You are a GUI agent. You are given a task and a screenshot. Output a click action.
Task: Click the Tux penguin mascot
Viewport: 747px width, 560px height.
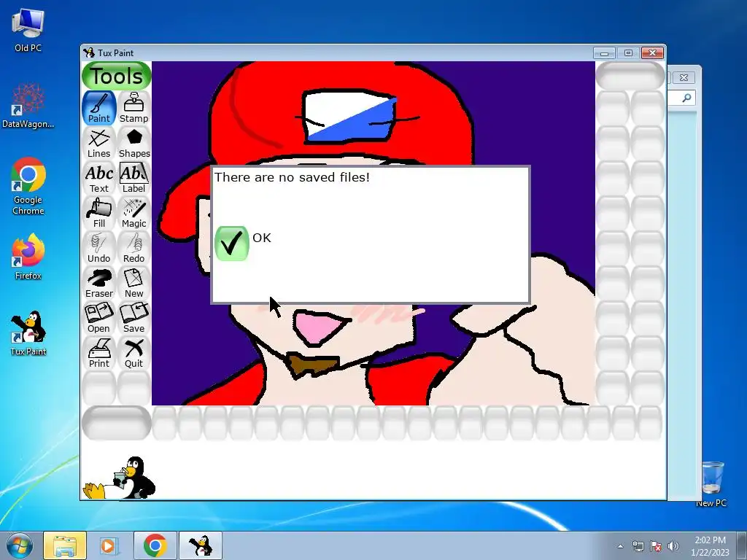pyautogui.click(x=120, y=478)
